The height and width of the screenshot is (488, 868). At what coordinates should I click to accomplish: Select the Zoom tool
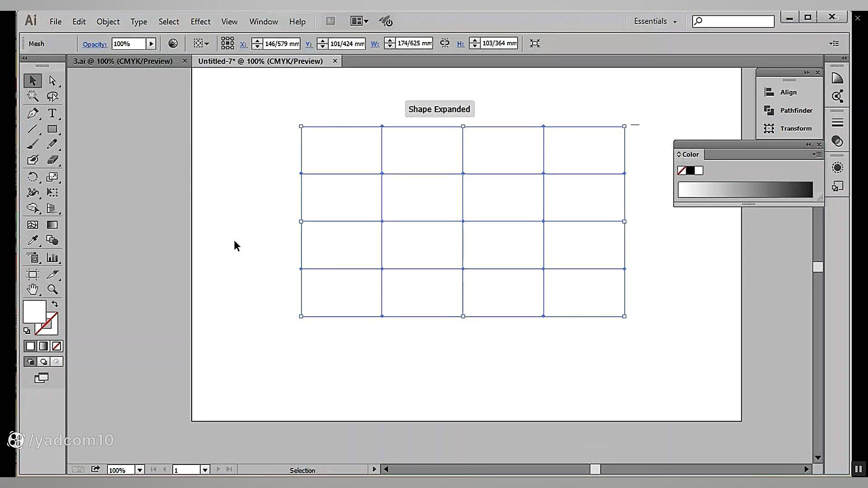(x=52, y=290)
